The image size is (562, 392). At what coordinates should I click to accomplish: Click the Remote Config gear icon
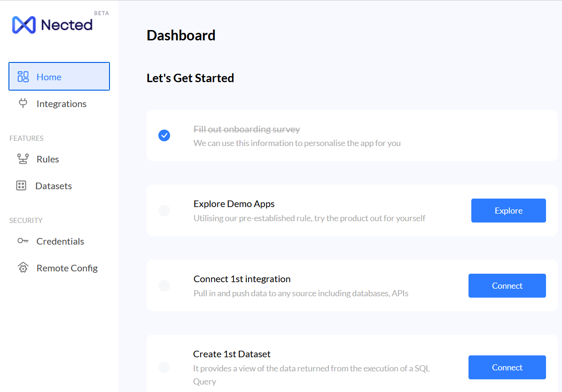tap(23, 268)
